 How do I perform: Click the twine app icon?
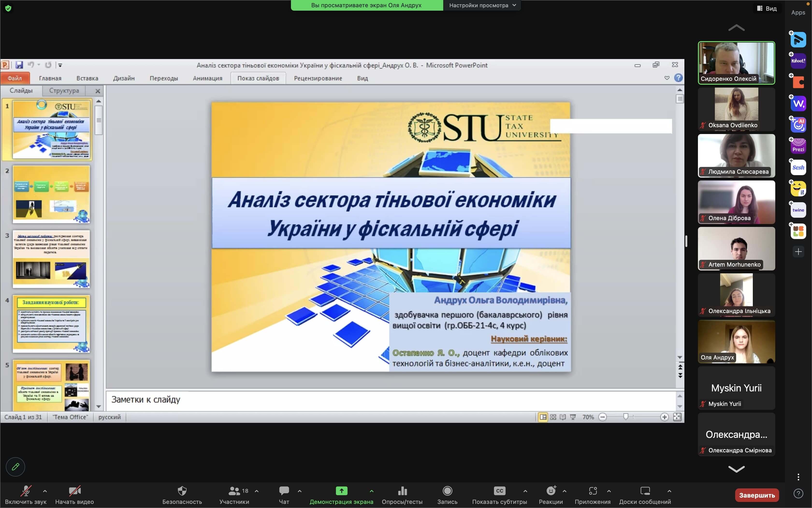(x=798, y=210)
